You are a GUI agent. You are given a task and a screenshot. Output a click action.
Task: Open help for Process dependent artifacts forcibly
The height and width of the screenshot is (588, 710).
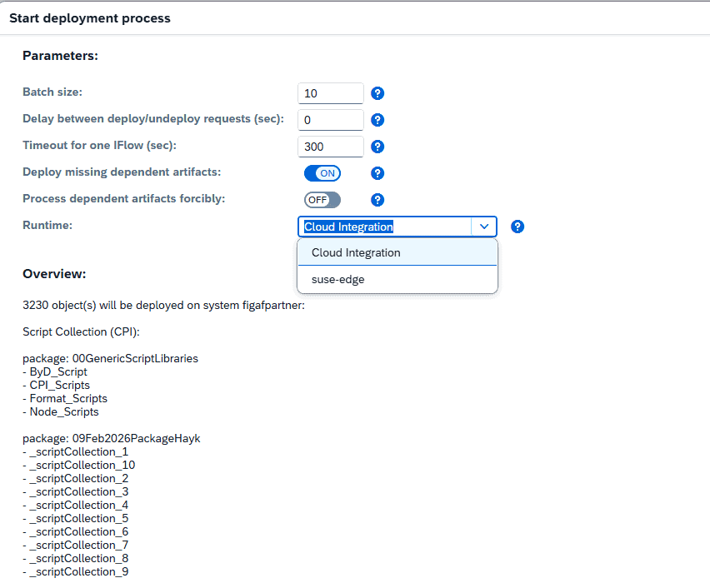[x=377, y=200]
